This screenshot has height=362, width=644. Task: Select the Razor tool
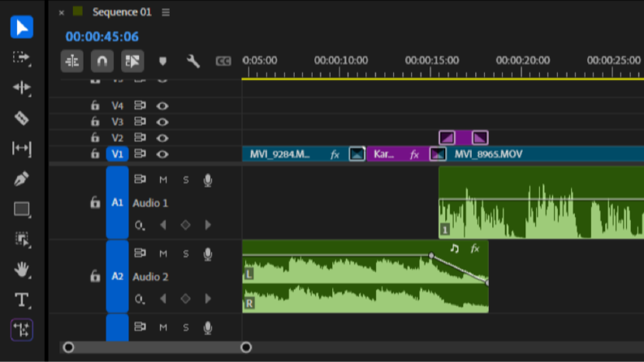(21, 119)
